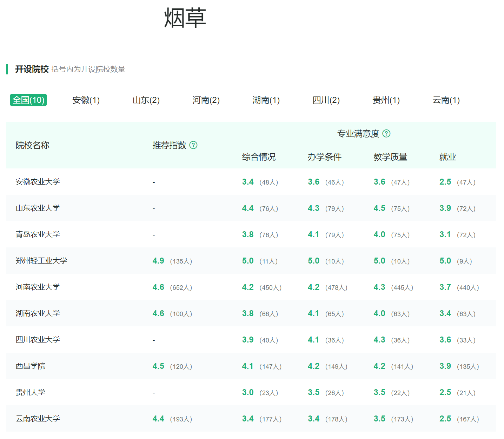Image resolution: width=504 pixels, height=439 pixels.
Task: Open 河南农业大学 university link
Action: (x=38, y=287)
